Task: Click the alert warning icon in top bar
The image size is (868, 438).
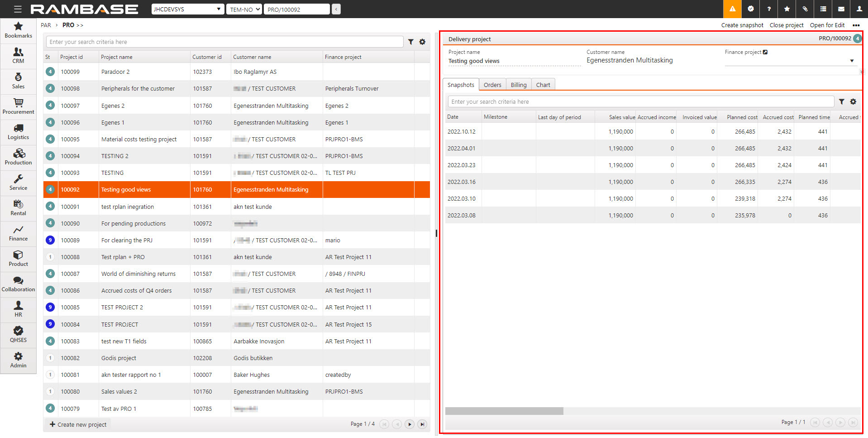Action: [x=732, y=9]
